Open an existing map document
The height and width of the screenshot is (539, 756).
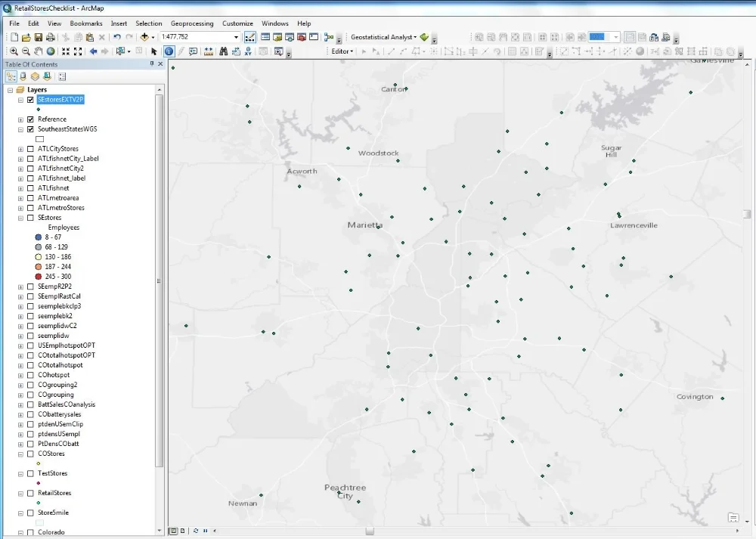point(26,37)
